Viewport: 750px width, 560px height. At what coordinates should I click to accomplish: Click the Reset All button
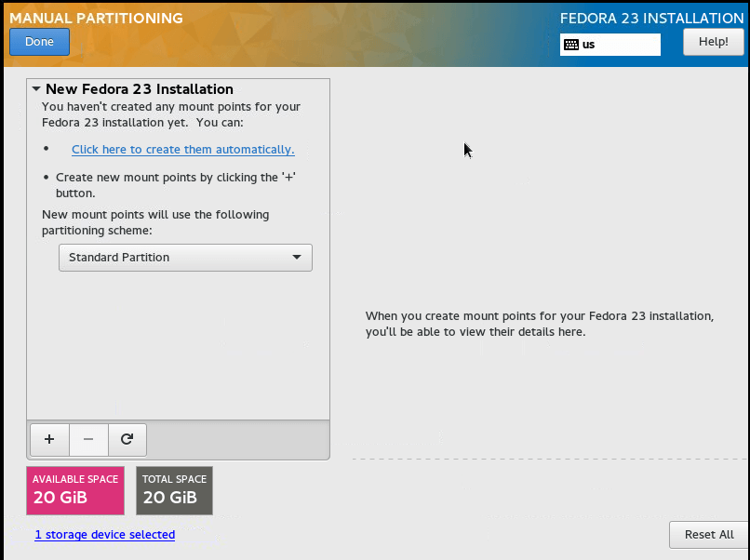coord(709,535)
